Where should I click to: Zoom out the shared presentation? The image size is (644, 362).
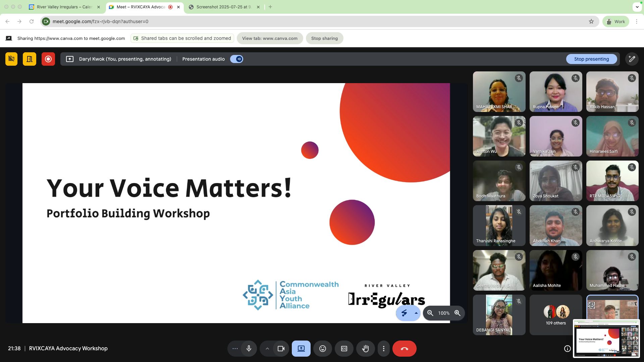pyautogui.click(x=430, y=313)
